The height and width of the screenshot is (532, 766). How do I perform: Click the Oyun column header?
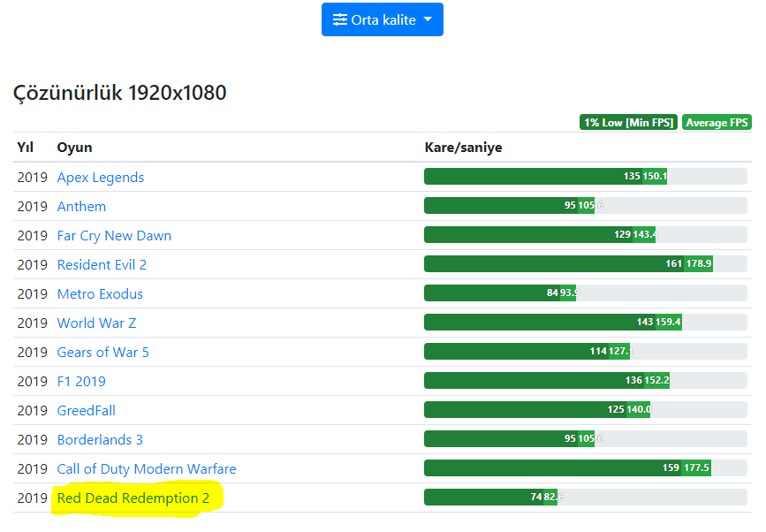coord(74,148)
